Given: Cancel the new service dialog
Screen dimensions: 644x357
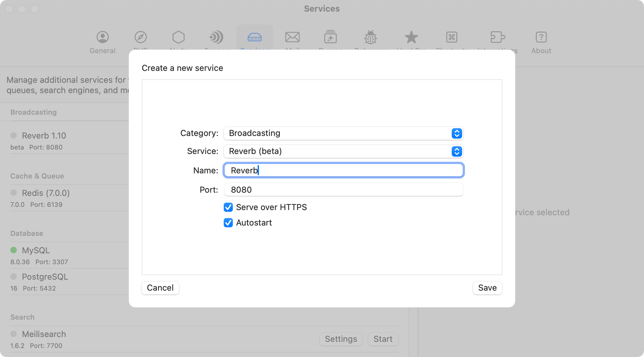Looking at the screenshot, I should (x=160, y=288).
